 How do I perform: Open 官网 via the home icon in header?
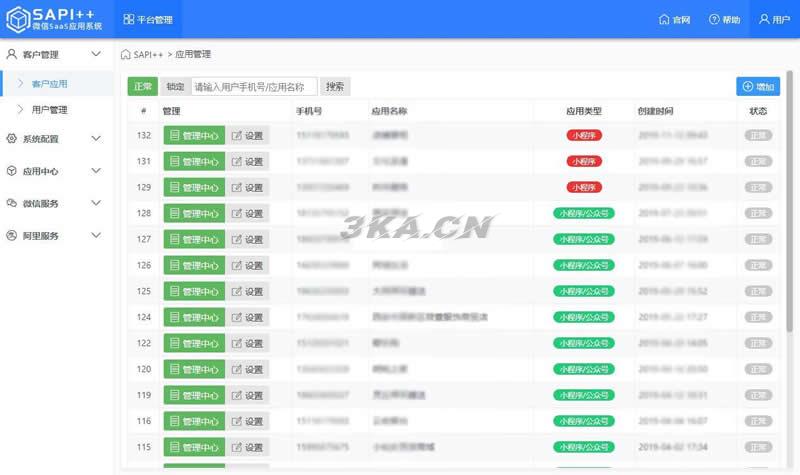[x=665, y=20]
